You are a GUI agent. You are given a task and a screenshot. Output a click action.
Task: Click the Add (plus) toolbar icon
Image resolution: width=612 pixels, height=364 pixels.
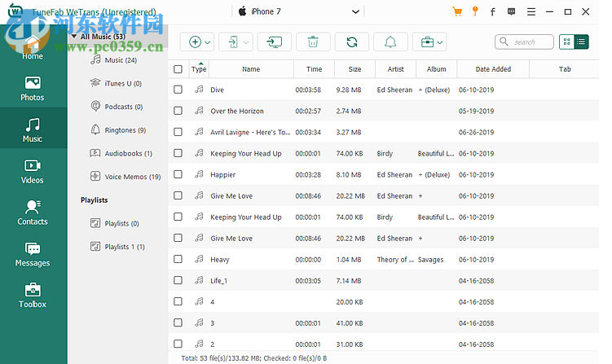tap(195, 42)
